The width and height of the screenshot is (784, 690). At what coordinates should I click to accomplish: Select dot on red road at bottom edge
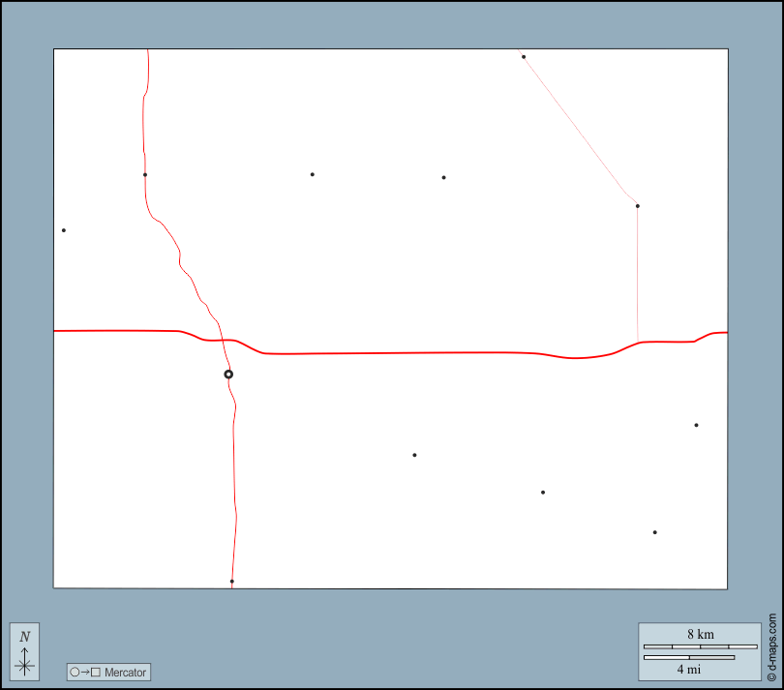pos(232,582)
